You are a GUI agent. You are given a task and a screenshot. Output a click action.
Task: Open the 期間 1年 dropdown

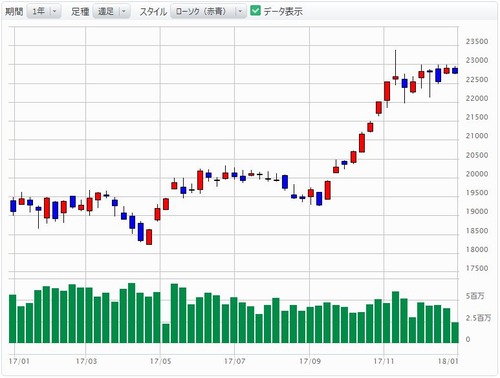pyautogui.click(x=44, y=11)
